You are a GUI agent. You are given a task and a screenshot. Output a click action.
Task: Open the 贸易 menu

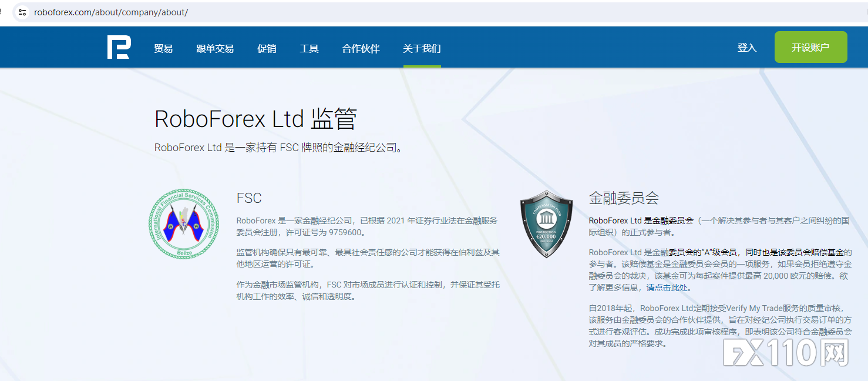point(163,49)
